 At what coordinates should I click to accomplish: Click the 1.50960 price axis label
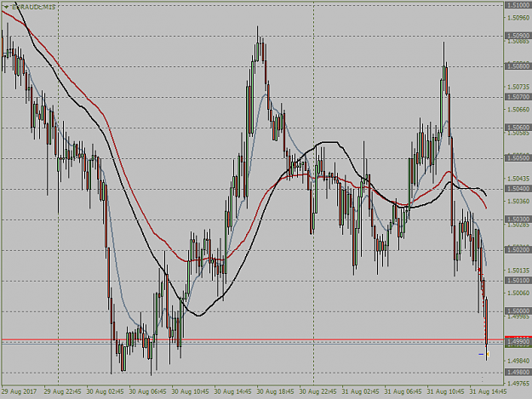tap(518, 18)
